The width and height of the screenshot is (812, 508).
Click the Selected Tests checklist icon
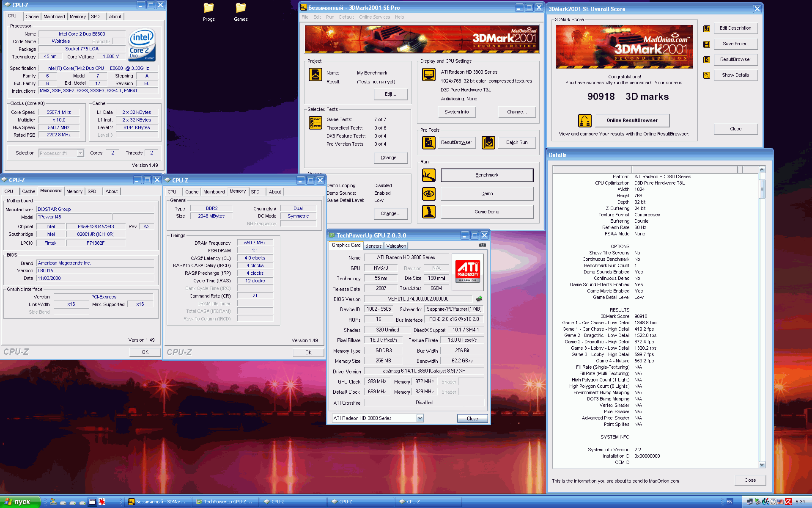[315, 123]
